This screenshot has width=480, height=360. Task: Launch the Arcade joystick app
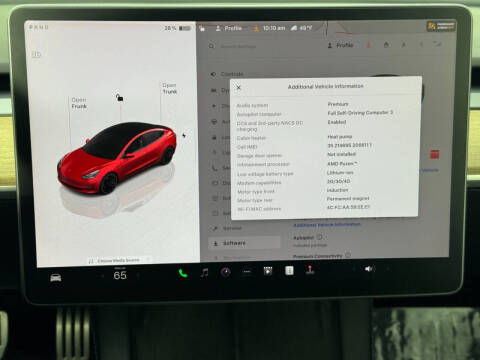point(310,270)
